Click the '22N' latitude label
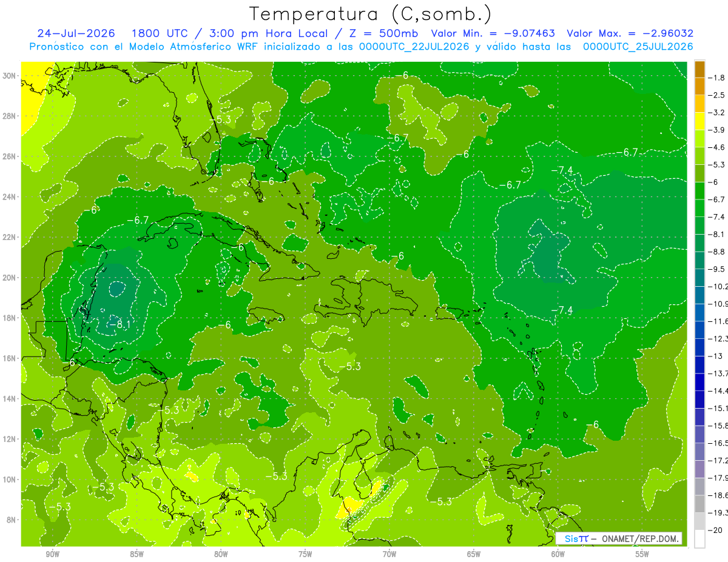728x562 pixels. (10, 237)
